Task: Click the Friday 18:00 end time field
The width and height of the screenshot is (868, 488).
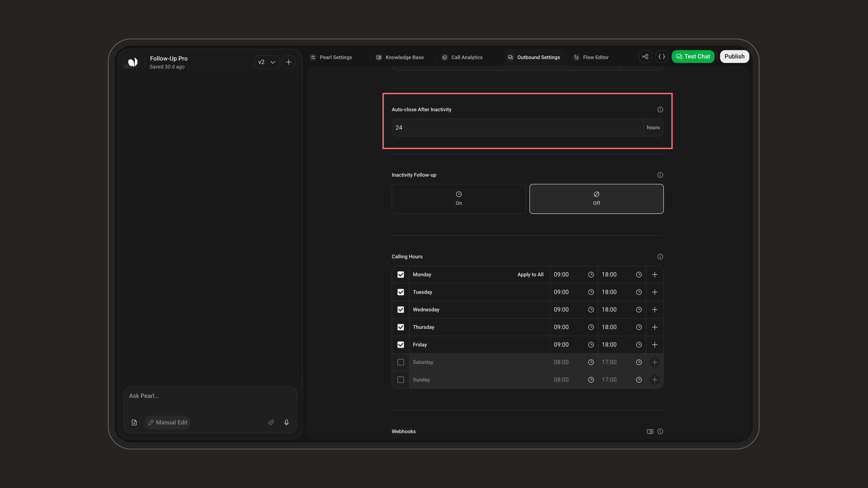Action: click(x=622, y=344)
